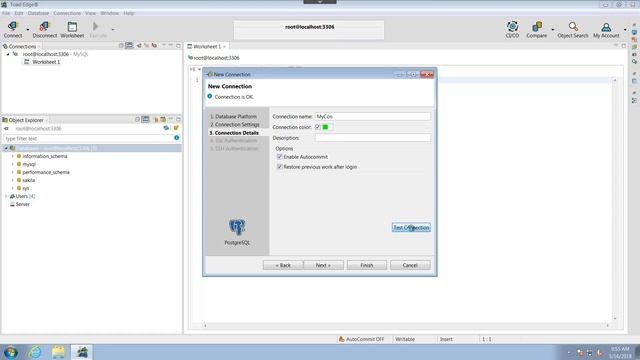Image resolution: width=640 pixels, height=360 pixels.
Task: Collapse the root@localhost:3306 connection node
Action: [x=8, y=54]
